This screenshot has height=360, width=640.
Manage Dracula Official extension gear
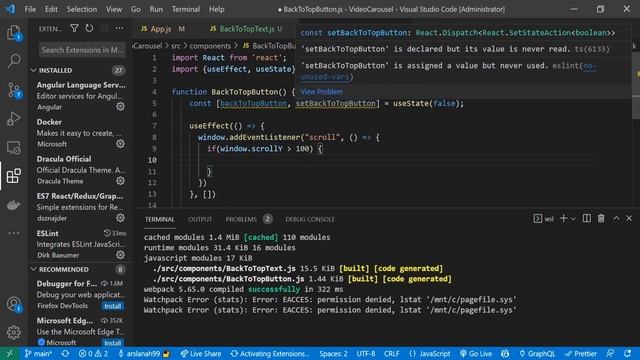click(x=120, y=181)
